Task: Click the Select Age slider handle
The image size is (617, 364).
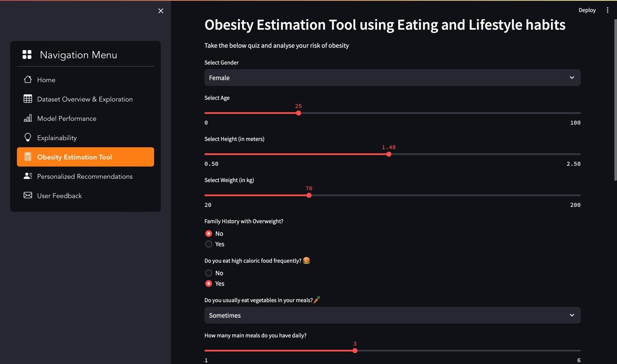Action: pyautogui.click(x=298, y=113)
